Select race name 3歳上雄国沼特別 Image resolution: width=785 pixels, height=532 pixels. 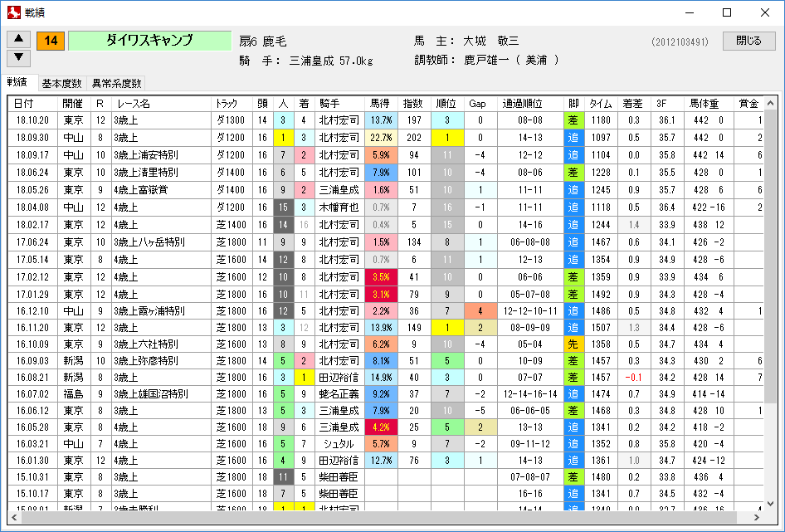(x=151, y=394)
